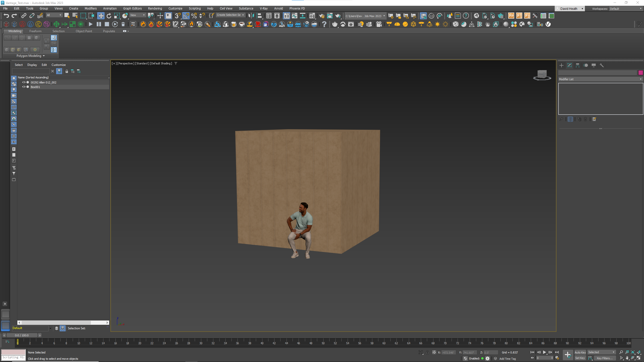Open the V-Ray menu
644x362 pixels.
coord(264,9)
